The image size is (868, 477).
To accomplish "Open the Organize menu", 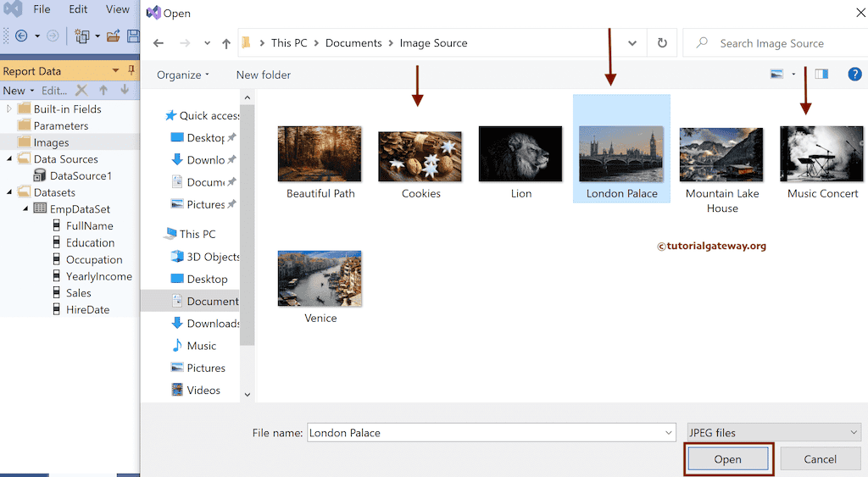I will [183, 75].
